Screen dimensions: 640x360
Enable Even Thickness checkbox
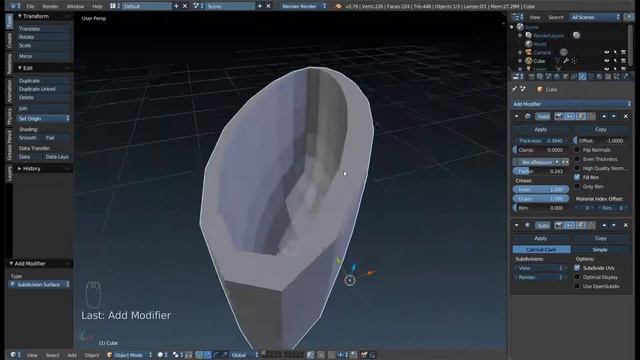(x=577, y=159)
